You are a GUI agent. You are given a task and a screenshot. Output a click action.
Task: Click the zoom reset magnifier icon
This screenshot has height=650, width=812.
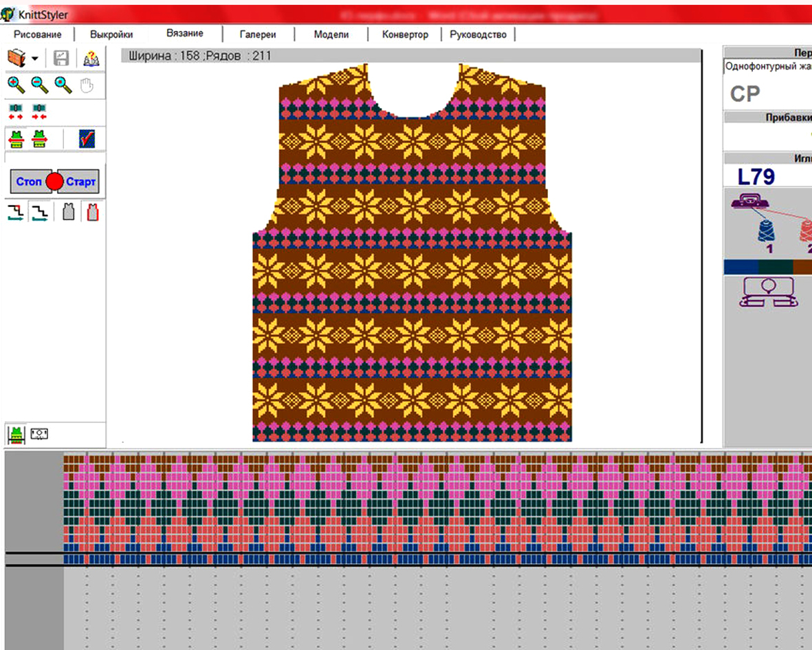pyautogui.click(x=63, y=85)
